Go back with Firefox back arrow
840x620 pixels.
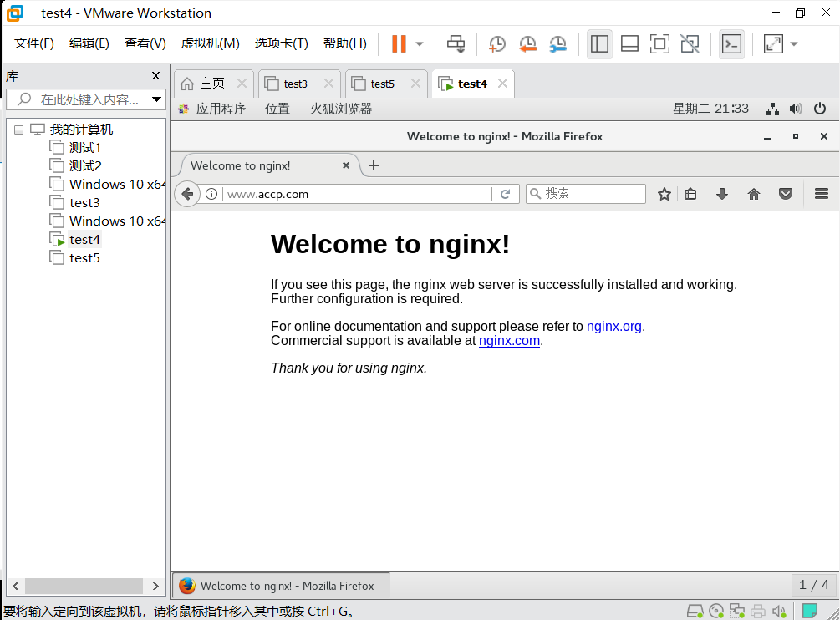pos(187,194)
